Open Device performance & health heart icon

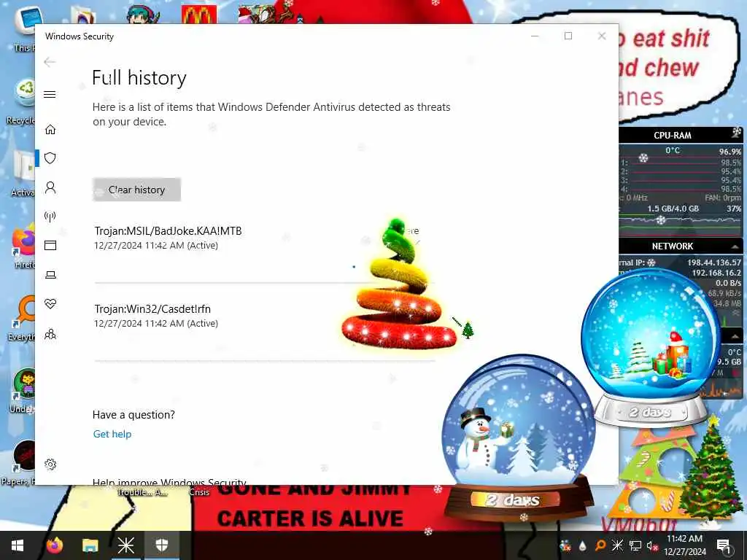pyautogui.click(x=50, y=304)
